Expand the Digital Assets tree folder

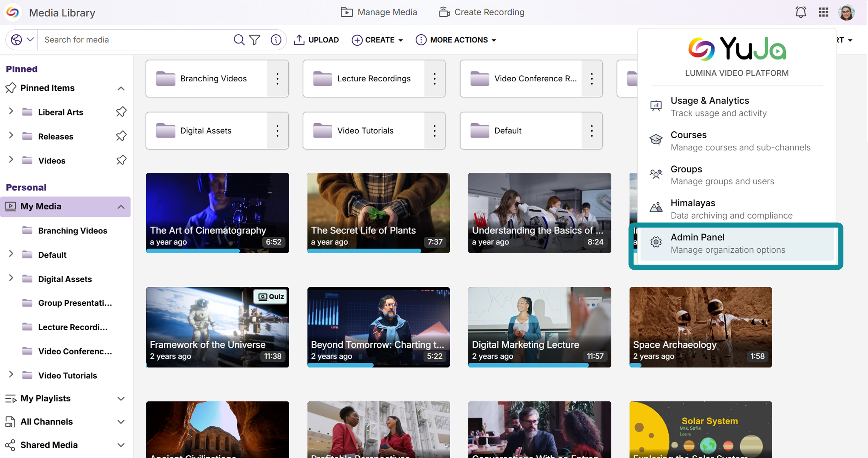point(11,278)
